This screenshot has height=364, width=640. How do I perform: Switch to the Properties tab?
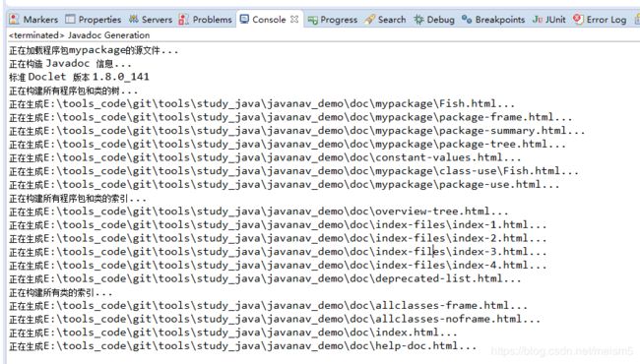[94, 20]
